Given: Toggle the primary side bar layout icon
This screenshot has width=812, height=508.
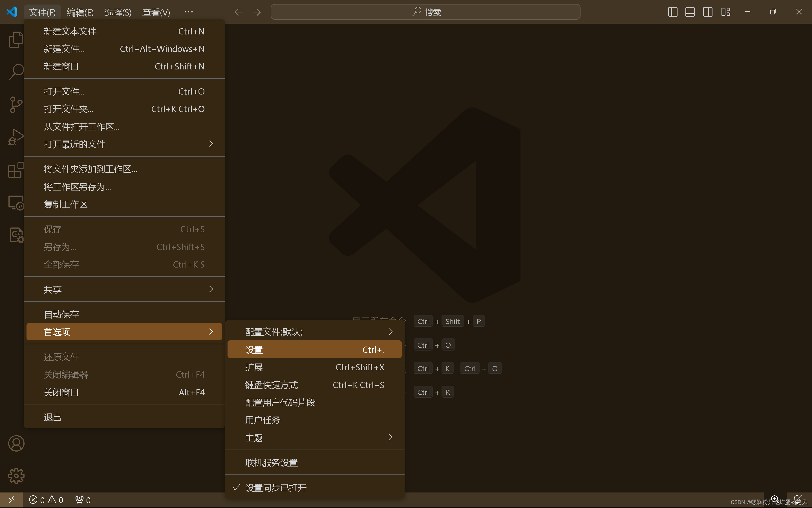Looking at the screenshot, I should 672,12.
